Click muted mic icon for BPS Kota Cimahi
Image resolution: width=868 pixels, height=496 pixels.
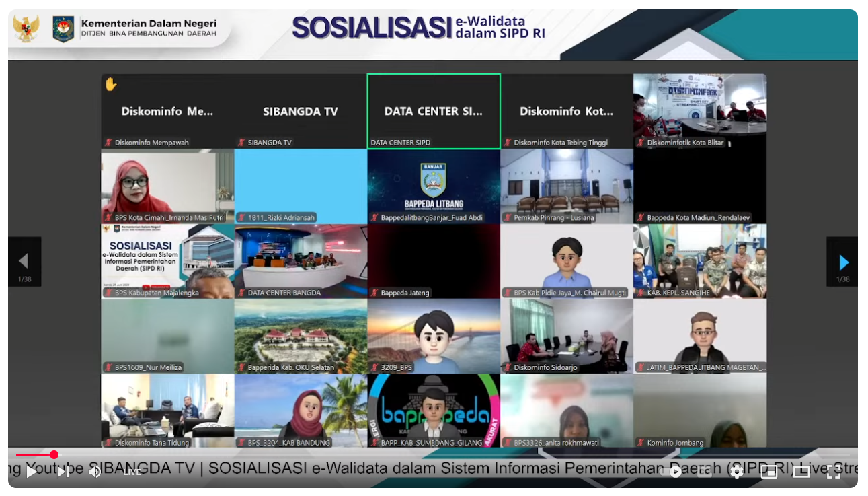coord(109,218)
